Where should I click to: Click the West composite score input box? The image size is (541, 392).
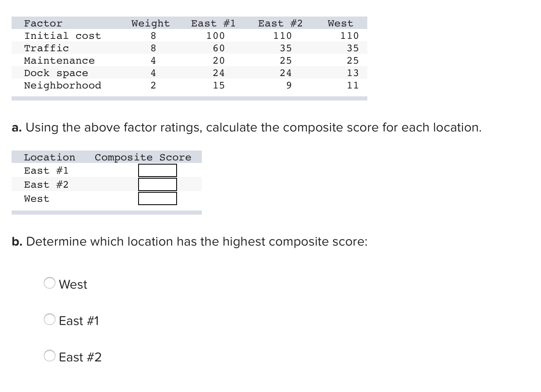click(157, 198)
